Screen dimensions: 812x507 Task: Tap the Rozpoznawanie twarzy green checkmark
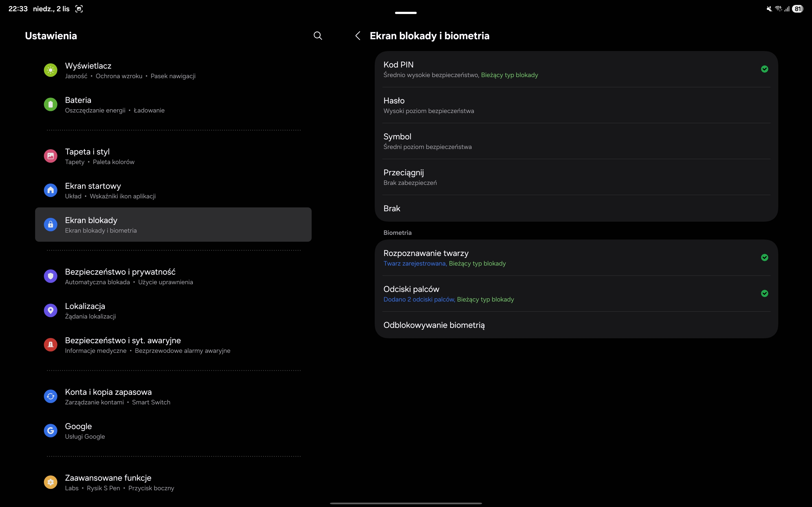coord(764,258)
